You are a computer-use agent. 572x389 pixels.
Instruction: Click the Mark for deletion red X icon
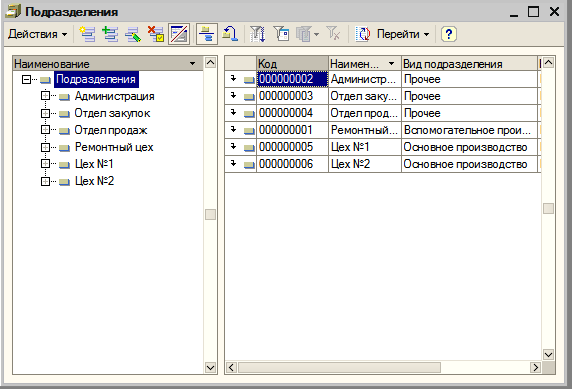[156, 34]
